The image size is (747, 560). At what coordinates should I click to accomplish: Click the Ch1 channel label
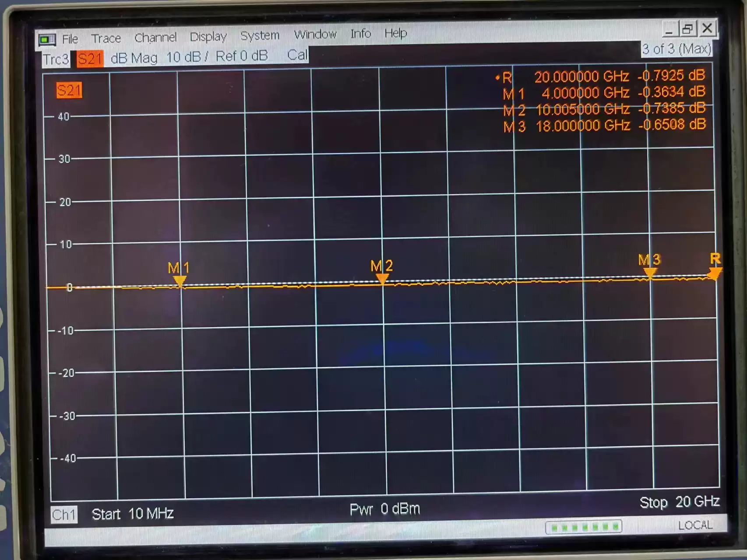click(x=64, y=514)
